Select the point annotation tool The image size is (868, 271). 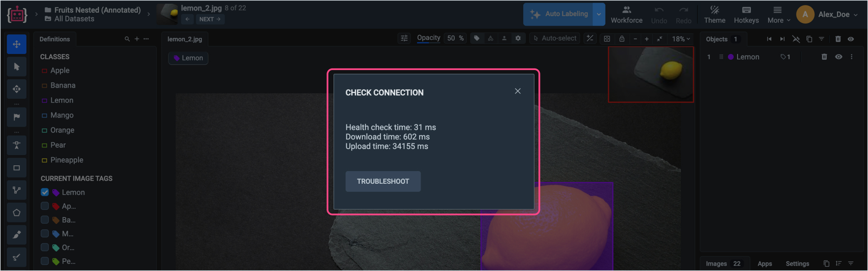[16, 145]
